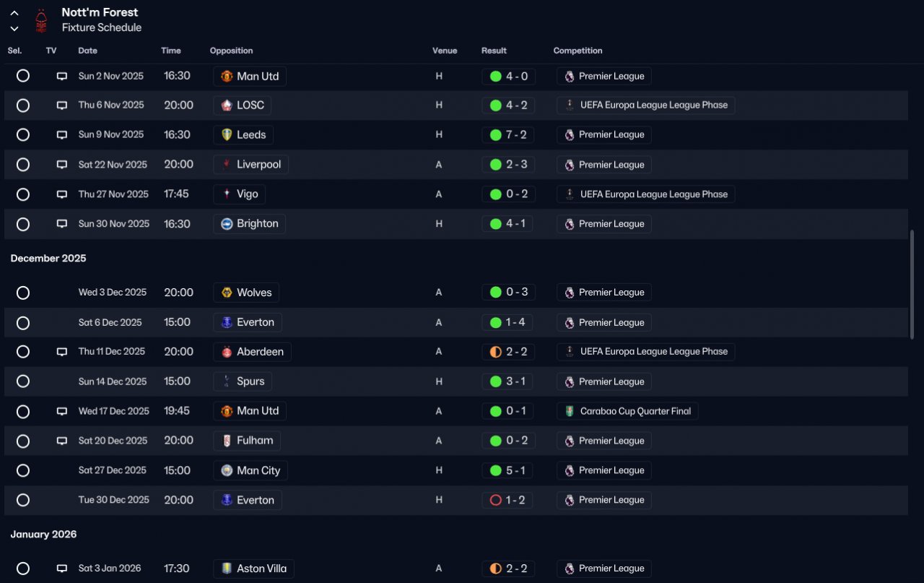The height and width of the screenshot is (583, 924).
Task: Click the down chevron beside Fixture Schedule
Action: point(14,29)
